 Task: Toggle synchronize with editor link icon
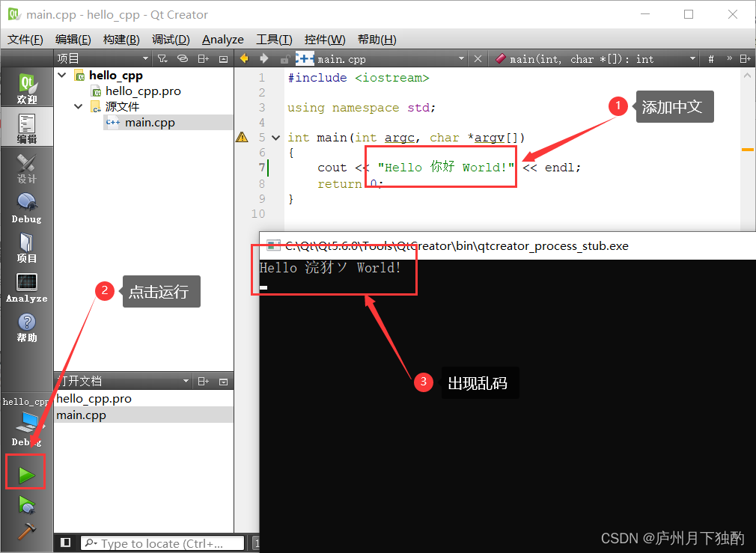(x=182, y=59)
